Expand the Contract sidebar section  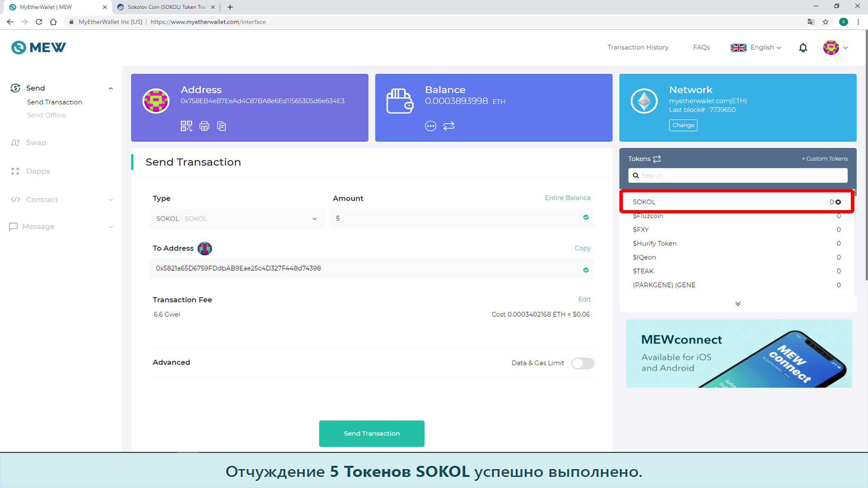(x=111, y=200)
